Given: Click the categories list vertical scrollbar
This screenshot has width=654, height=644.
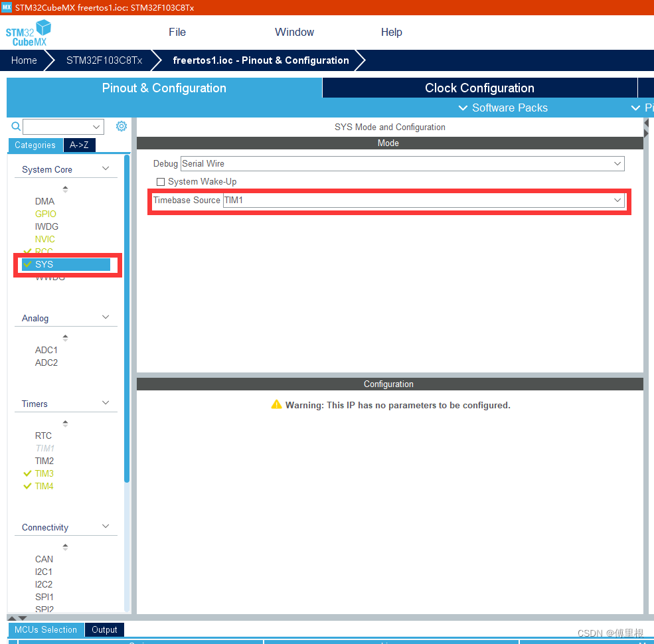Looking at the screenshot, I should pos(127,319).
